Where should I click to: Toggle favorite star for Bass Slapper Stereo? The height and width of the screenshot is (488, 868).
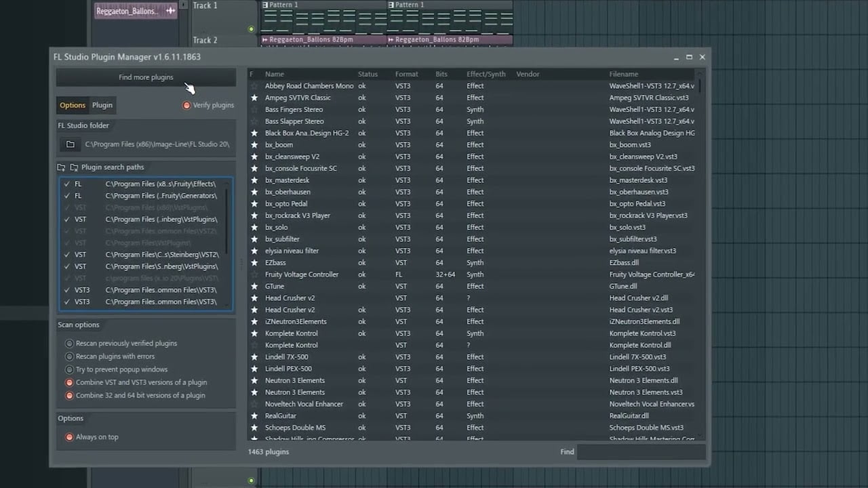click(x=254, y=121)
